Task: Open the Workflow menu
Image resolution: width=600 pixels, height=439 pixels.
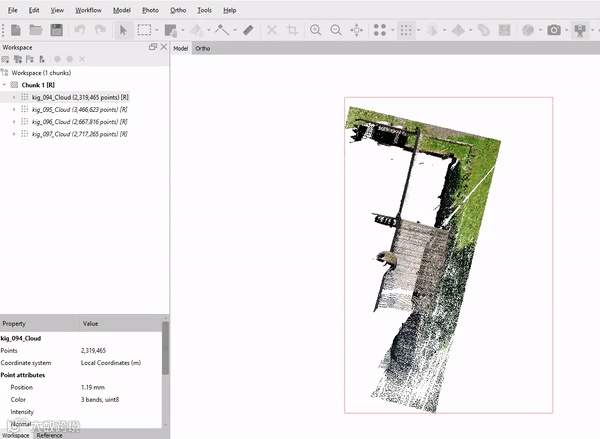Action: [88, 9]
